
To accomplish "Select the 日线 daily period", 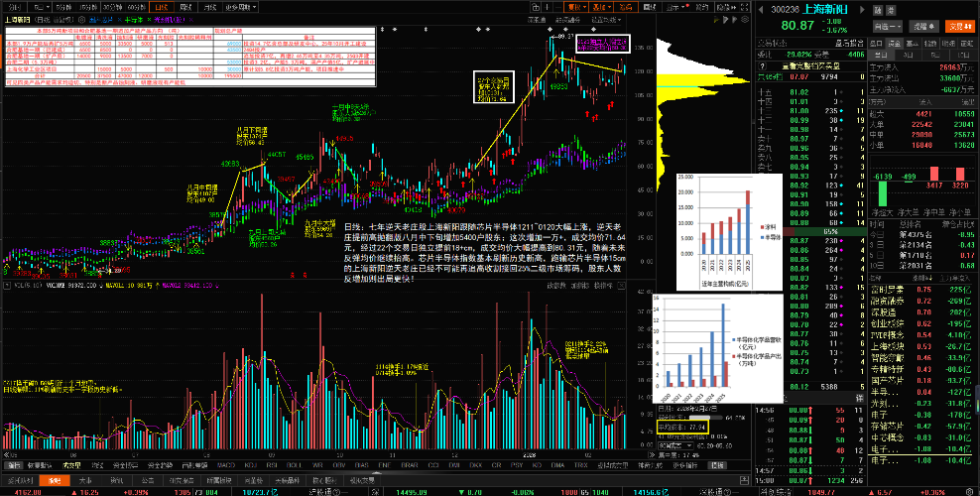I will tap(162, 8).
